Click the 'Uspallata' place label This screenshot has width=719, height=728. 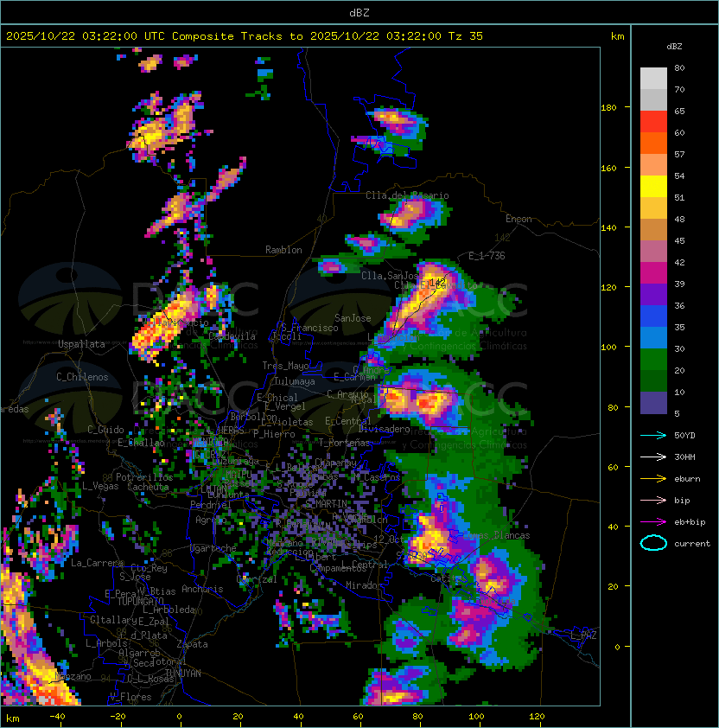point(81,344)
